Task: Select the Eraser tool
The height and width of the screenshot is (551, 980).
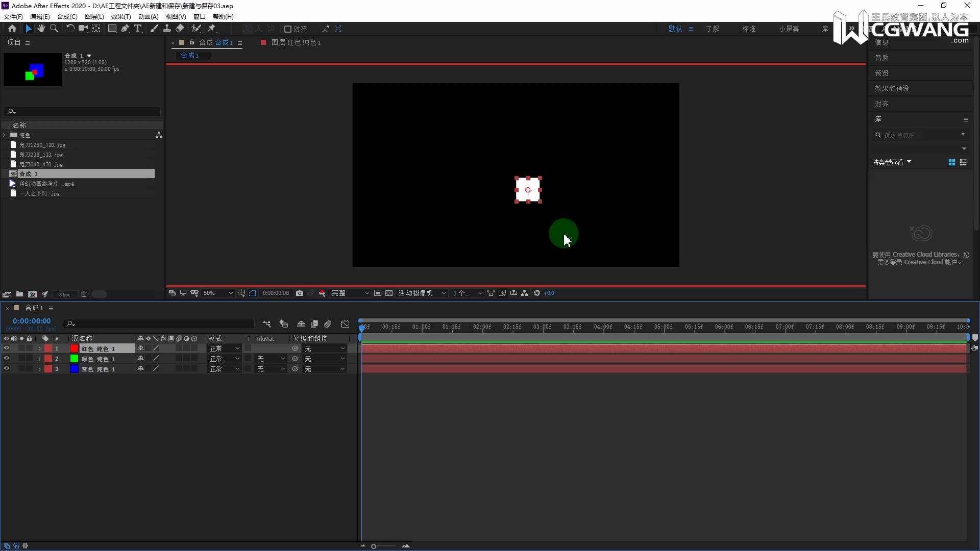Action: point(180,29)
